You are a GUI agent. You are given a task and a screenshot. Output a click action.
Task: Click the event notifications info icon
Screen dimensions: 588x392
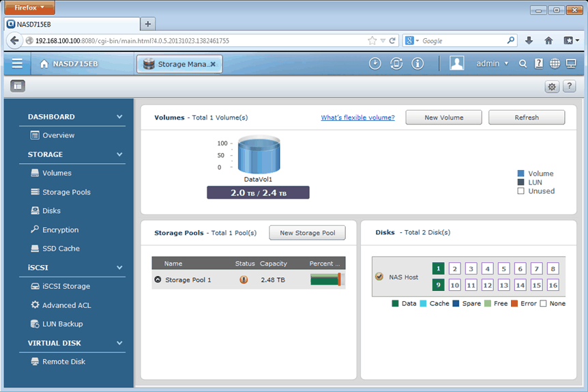pyautogui.click(x=417, y=64)
